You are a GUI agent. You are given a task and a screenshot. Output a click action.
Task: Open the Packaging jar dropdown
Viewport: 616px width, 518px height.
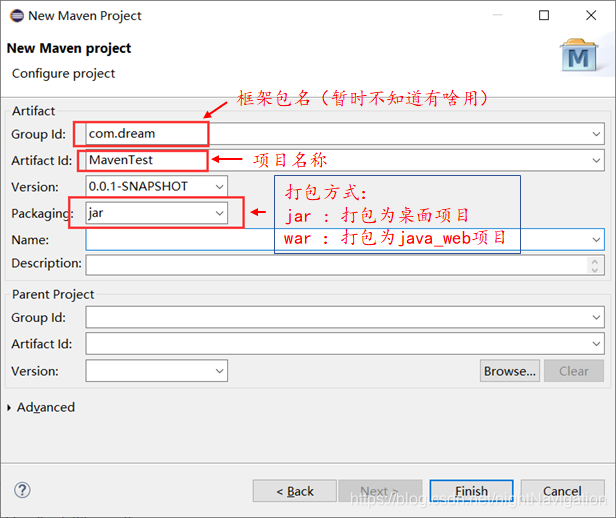[x=219, y=213]
